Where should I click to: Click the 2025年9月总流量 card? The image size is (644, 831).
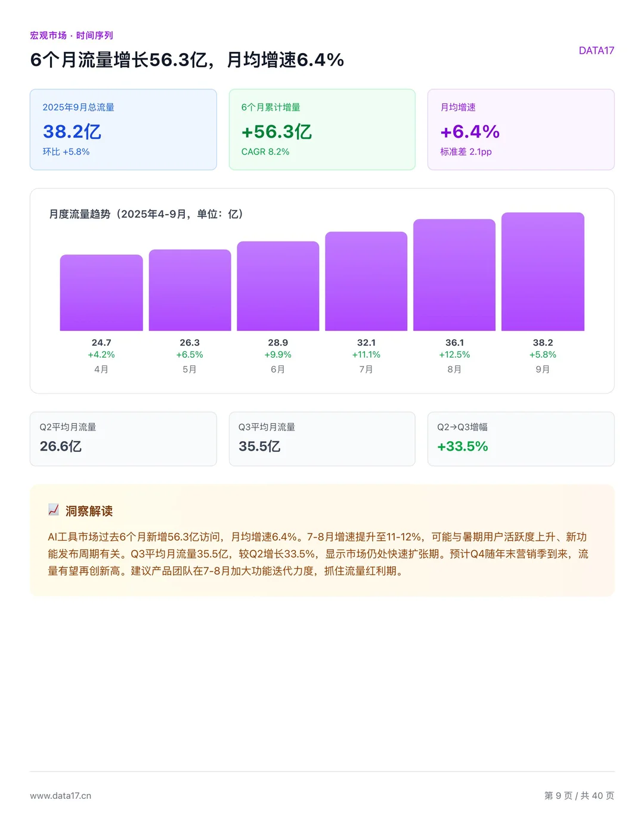tap(123, 129)
